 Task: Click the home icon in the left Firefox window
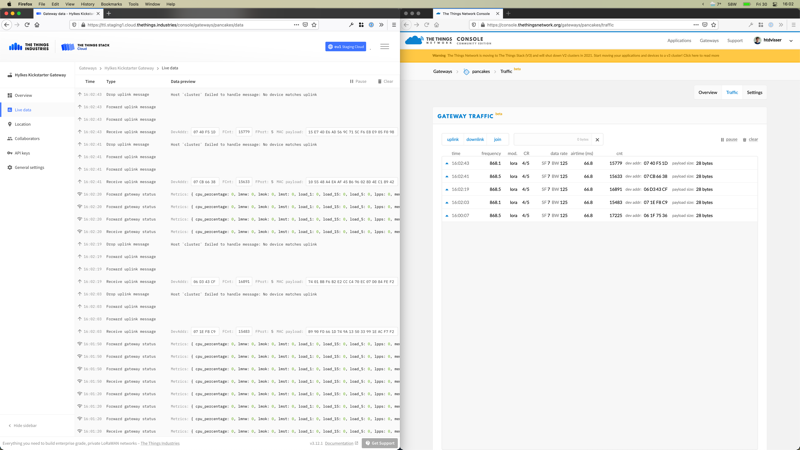tap(37, 24)
